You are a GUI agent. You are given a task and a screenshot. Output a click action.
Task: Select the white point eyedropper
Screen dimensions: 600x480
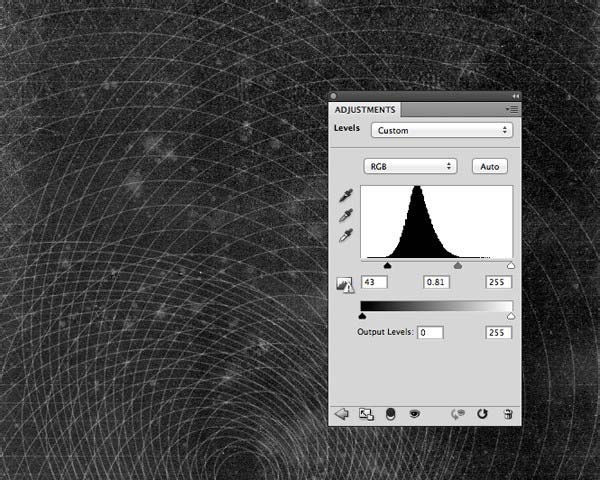point(346,235)
